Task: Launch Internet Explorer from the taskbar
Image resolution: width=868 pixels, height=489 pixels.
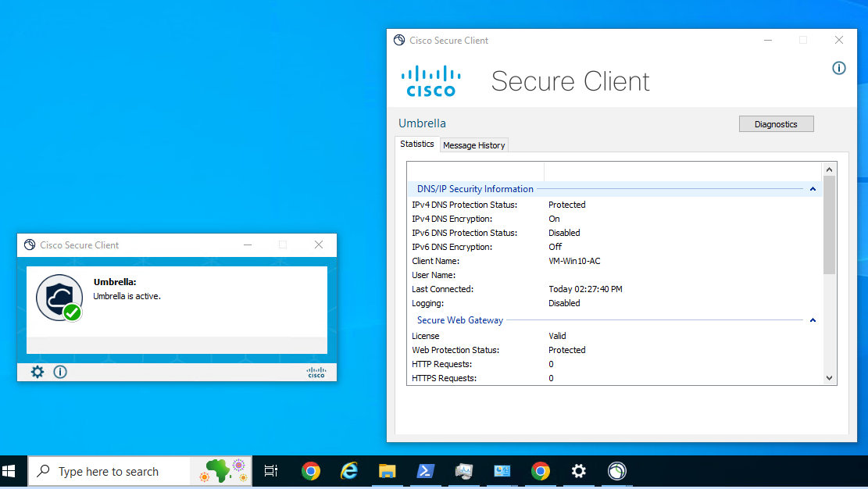Action: click(x=348, y=471)
